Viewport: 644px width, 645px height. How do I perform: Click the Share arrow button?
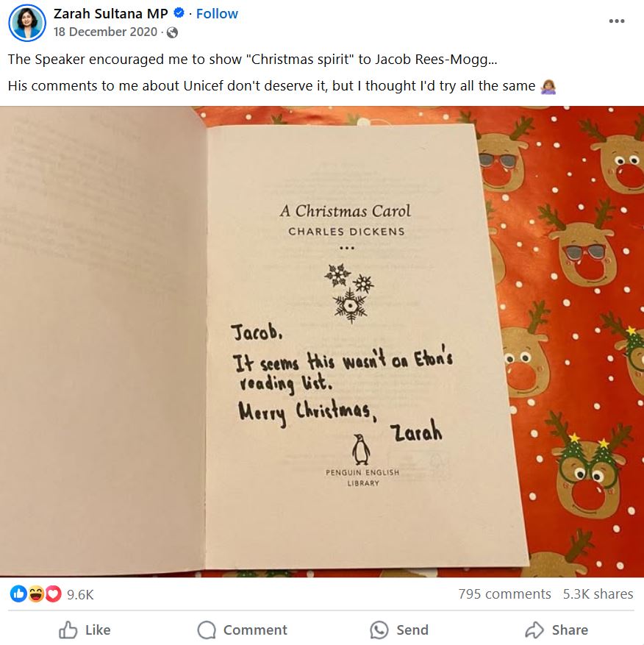coord(557,630)
